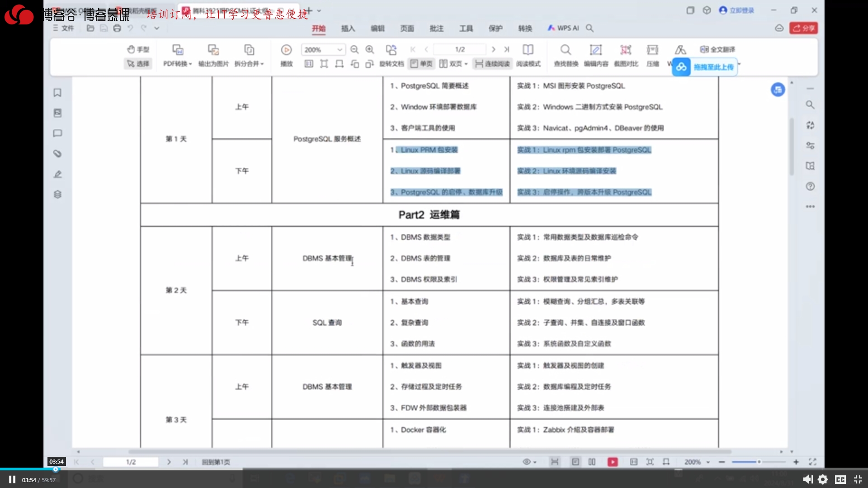The width and height of the screenshot is (868, 488).
Task: Pause the video playback
Action: (x=12, y=479)
